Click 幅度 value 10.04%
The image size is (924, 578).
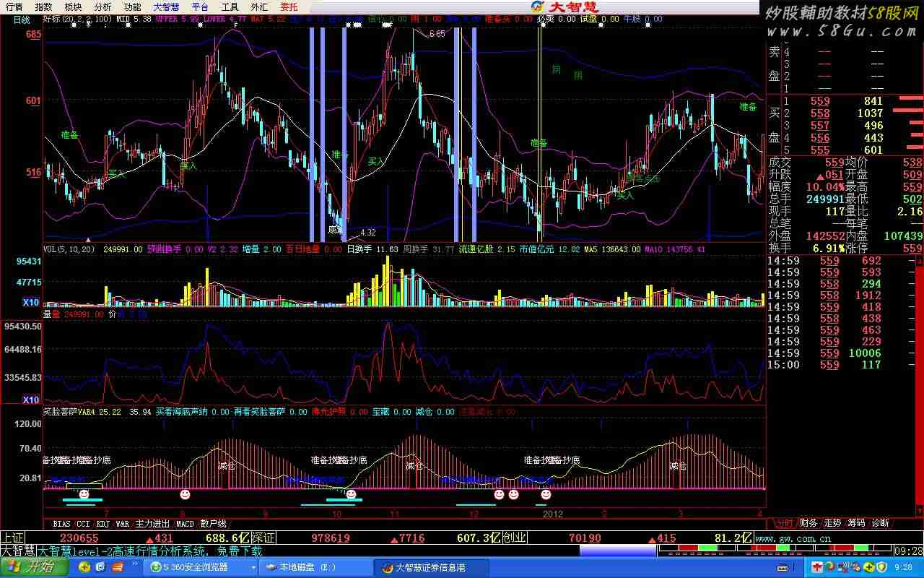[826, 187]
